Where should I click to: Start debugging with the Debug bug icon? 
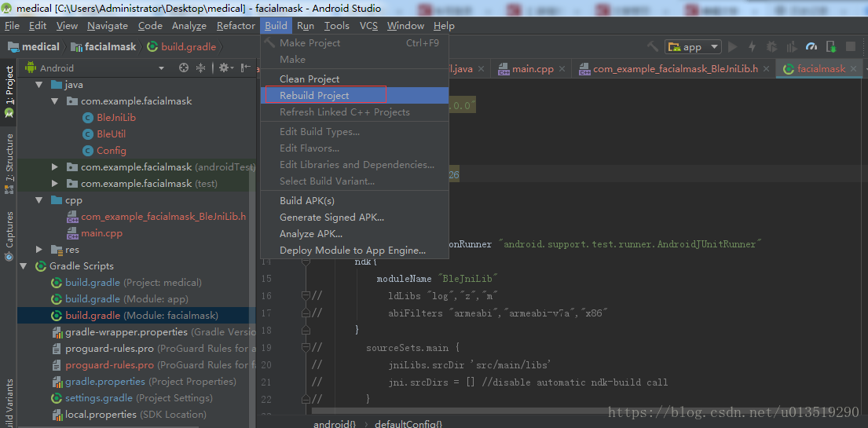click(771, 47)
